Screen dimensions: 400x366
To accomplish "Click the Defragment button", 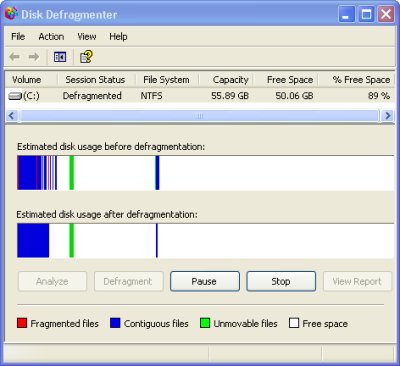I will [129, 281].
